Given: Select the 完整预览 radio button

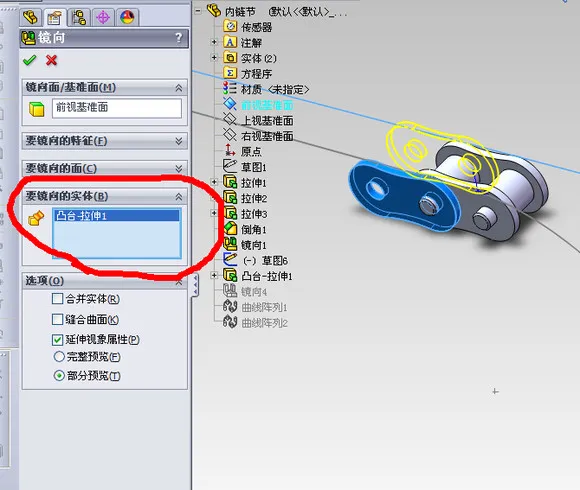Looking at the screenshot, I should [x=59, y=356].
